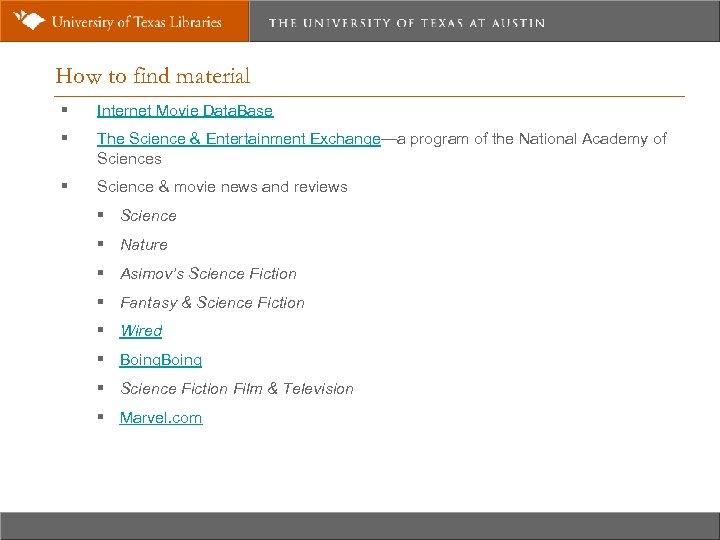Click 'Science & movie news and reviews' text

(222, 187)
